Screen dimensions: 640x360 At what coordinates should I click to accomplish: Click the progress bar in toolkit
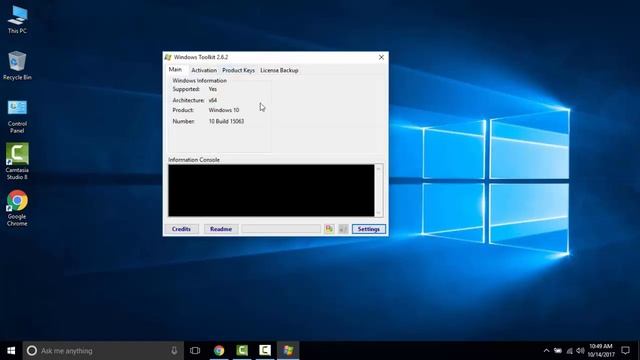[x=281, y=229]
